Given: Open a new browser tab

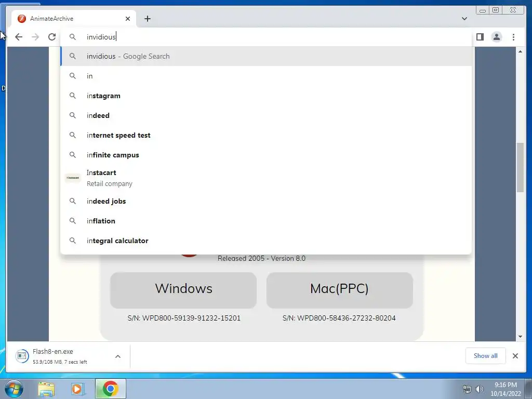Looking at the screenshot, I should pyautogui.click(x=147, y=19).
